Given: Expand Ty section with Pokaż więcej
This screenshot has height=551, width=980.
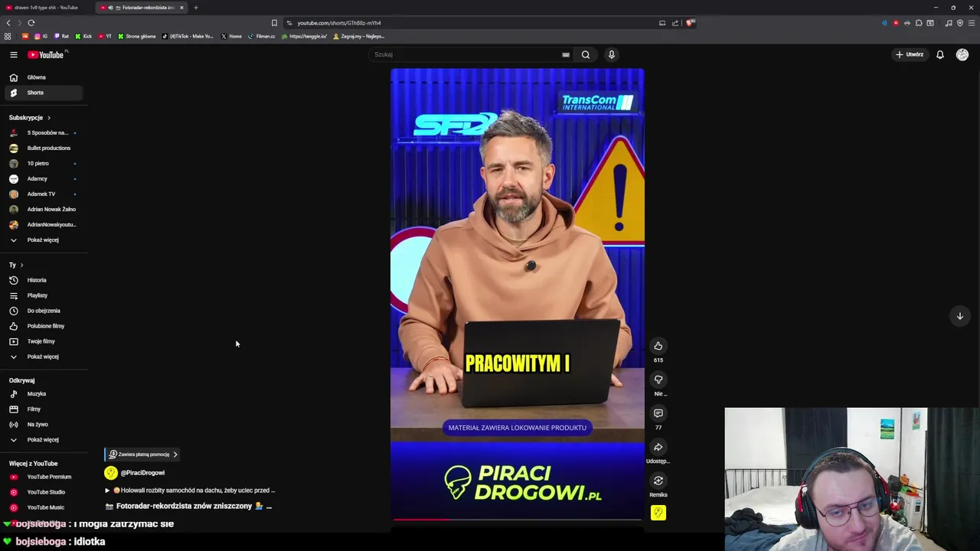Looking at the screenshot, I should tap(44, 357).
